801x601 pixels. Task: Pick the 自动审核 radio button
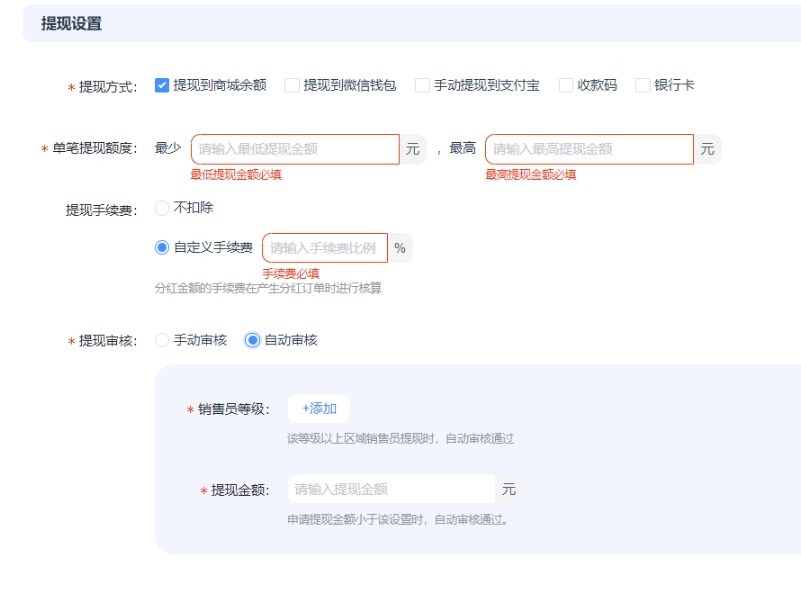253,340
